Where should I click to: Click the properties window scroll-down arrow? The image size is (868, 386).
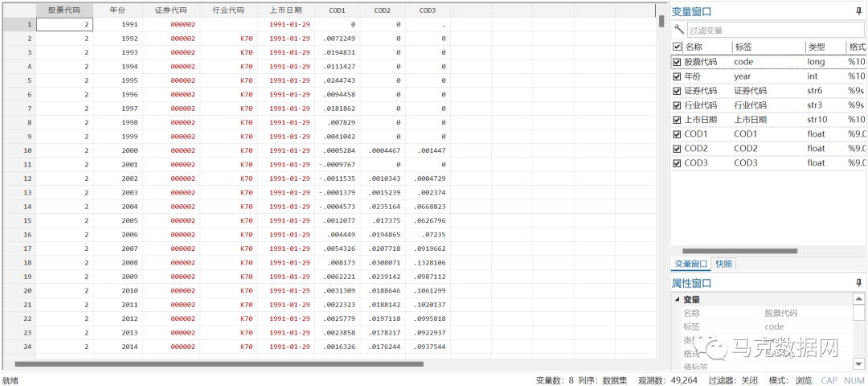pos(858,363)
